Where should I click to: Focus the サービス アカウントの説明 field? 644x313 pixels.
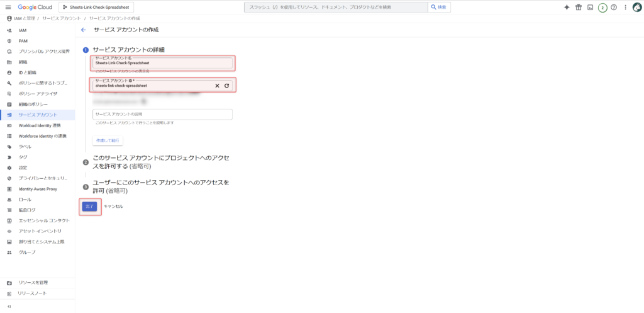coord(162,114)
